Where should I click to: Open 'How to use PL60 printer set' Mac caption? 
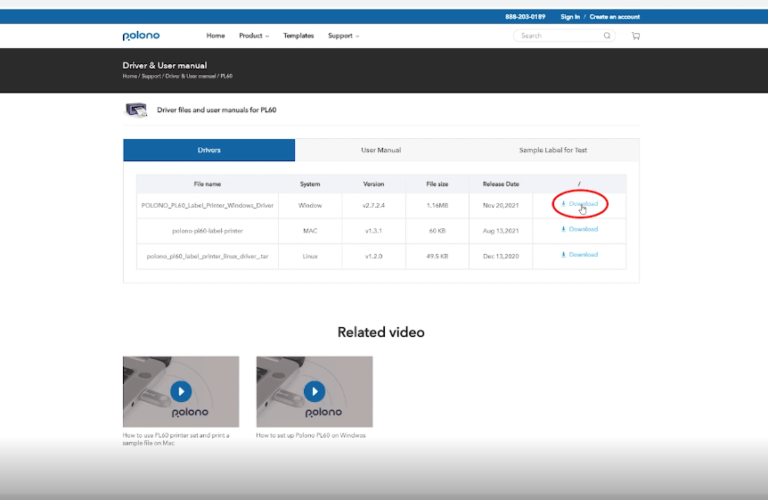coord(176,439)
